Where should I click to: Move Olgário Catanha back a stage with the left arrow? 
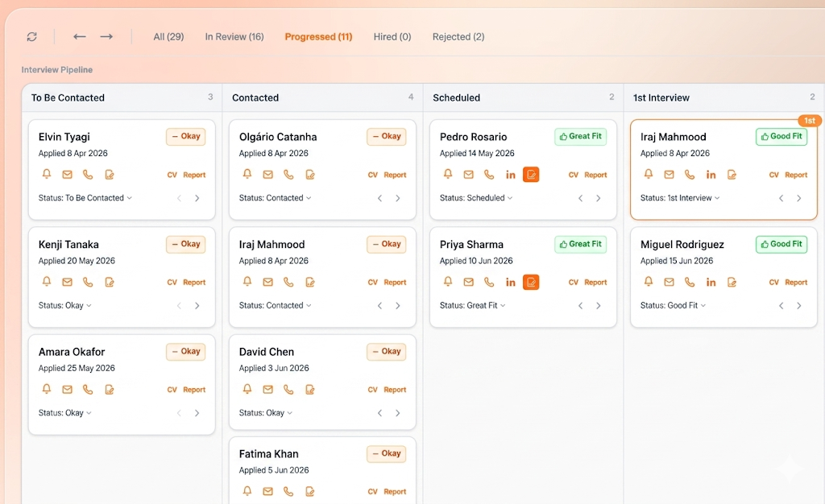point(380,198)
